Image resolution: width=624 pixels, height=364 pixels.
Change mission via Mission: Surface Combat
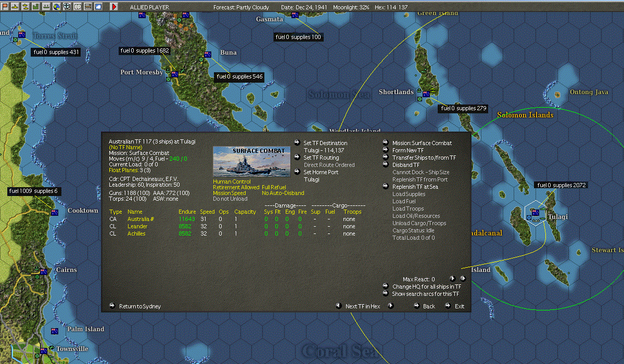coord(422,143)
